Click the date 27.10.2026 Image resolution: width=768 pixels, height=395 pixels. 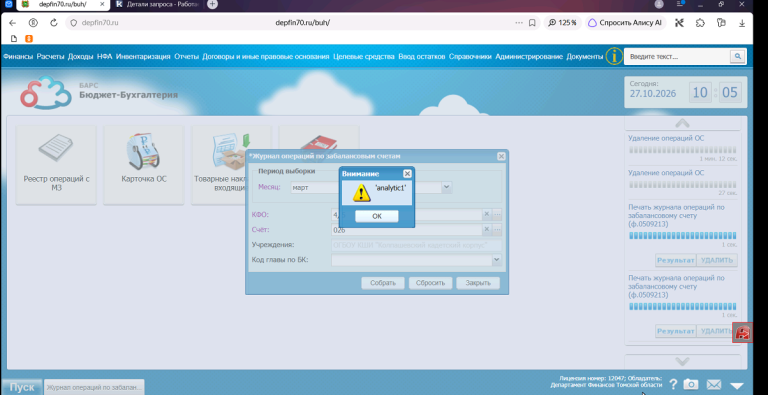653,94
